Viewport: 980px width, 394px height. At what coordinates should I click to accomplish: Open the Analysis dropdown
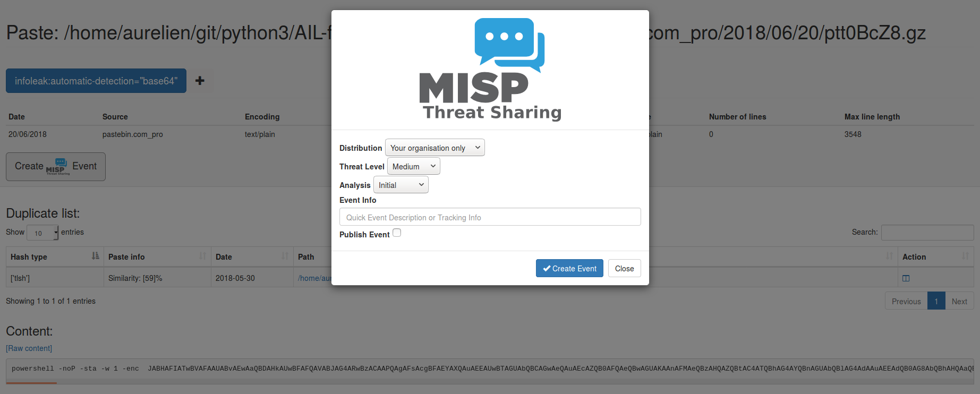pyautogui.click(x=400, y=185)
